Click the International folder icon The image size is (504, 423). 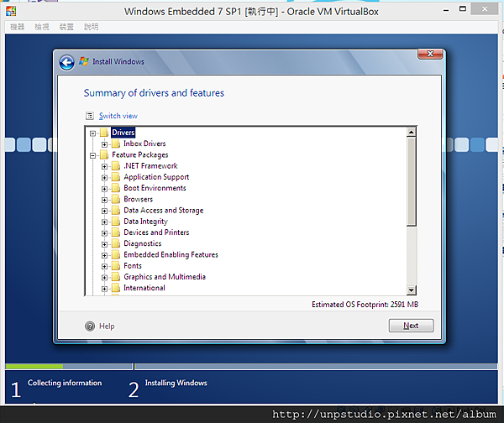point(116,288)
